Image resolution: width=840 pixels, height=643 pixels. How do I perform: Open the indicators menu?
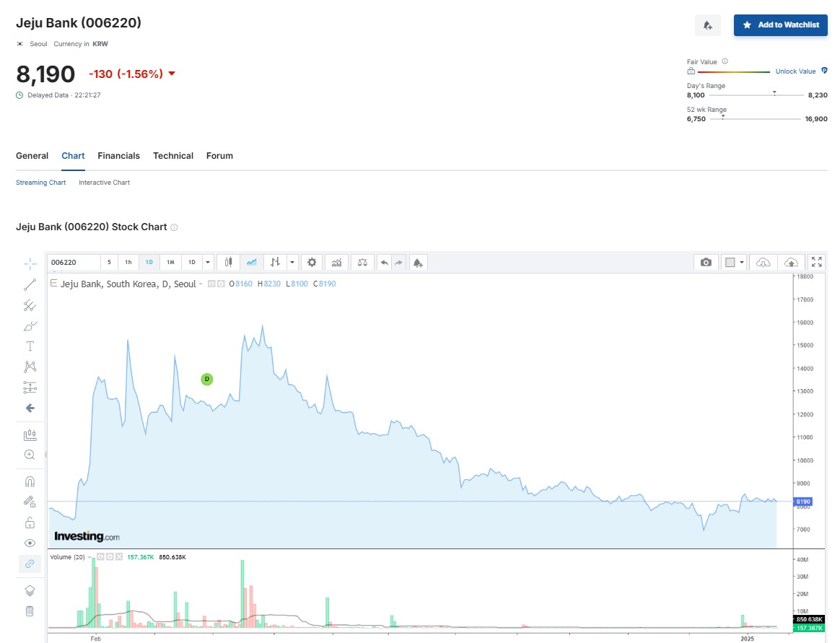point(336,262)
